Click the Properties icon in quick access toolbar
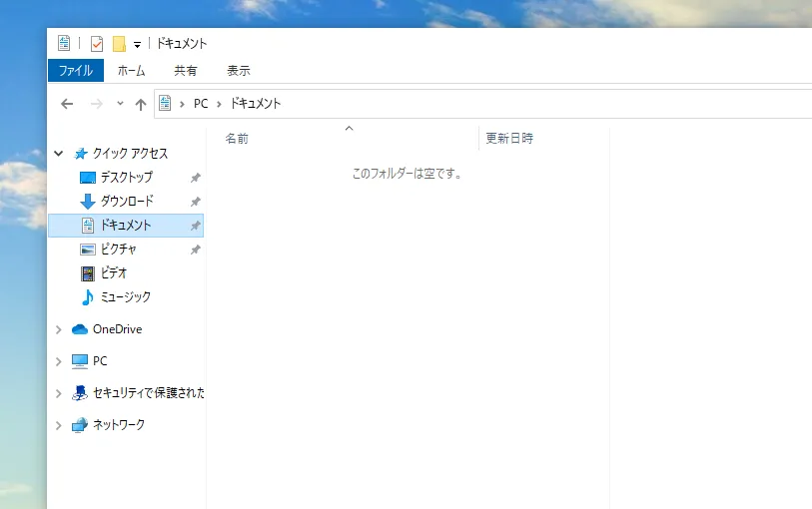Screen dimensions: 812x509 pos(97,43)
